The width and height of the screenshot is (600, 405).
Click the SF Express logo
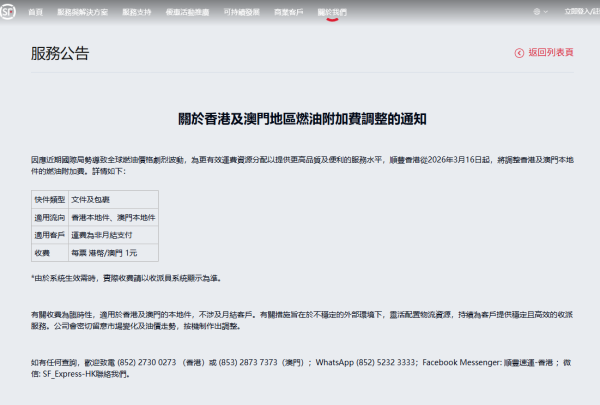tap(9, 10)
